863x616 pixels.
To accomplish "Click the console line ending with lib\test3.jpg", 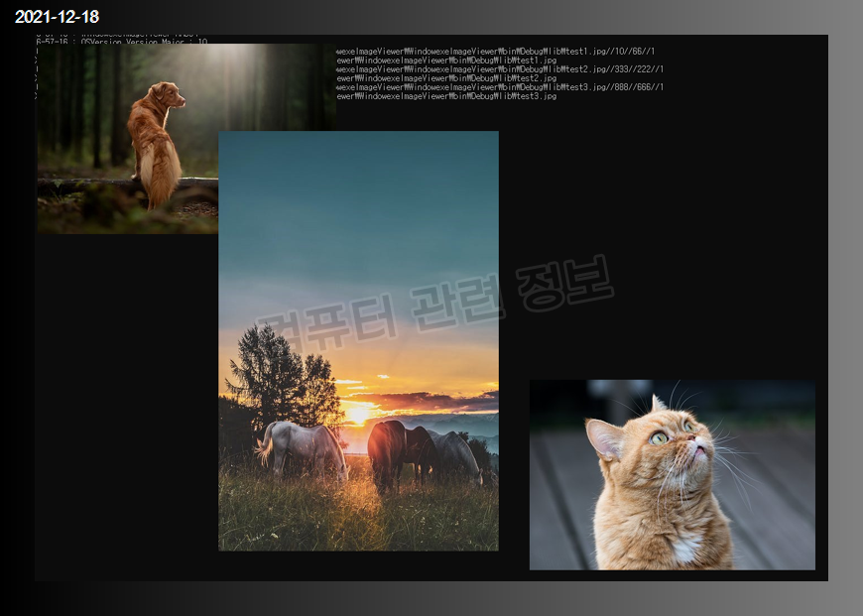I will 446,96.
